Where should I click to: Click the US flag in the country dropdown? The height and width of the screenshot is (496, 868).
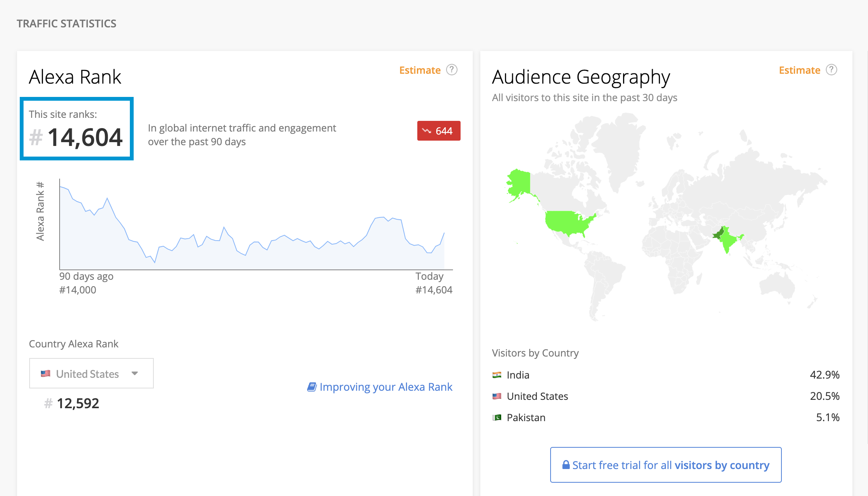46,374
